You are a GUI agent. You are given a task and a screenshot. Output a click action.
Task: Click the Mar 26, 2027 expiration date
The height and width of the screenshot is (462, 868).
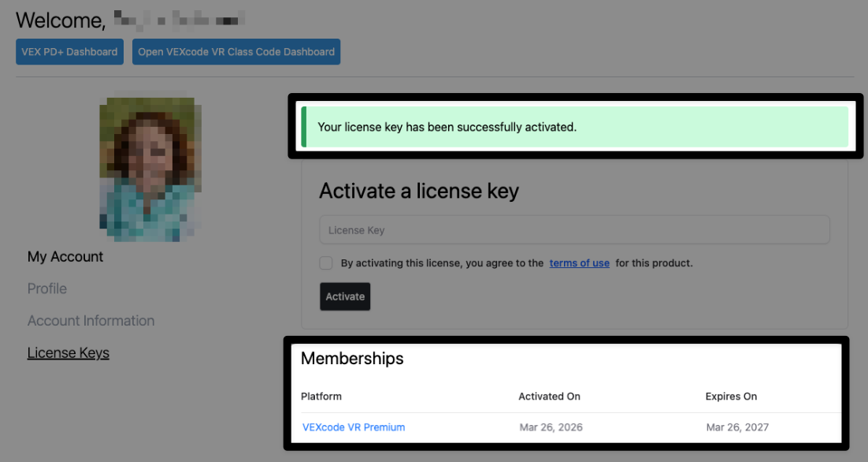pyautogui.click(x=738, y=427)
